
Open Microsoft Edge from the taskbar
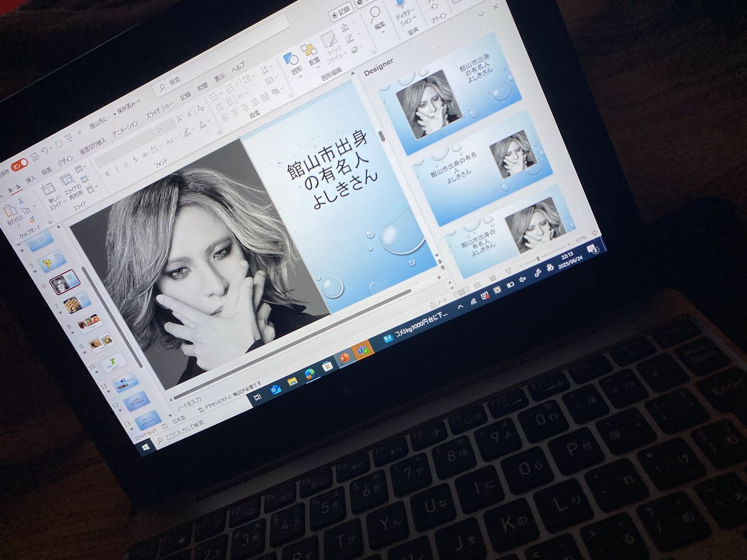pyautogui.click(x=309, y=374)
